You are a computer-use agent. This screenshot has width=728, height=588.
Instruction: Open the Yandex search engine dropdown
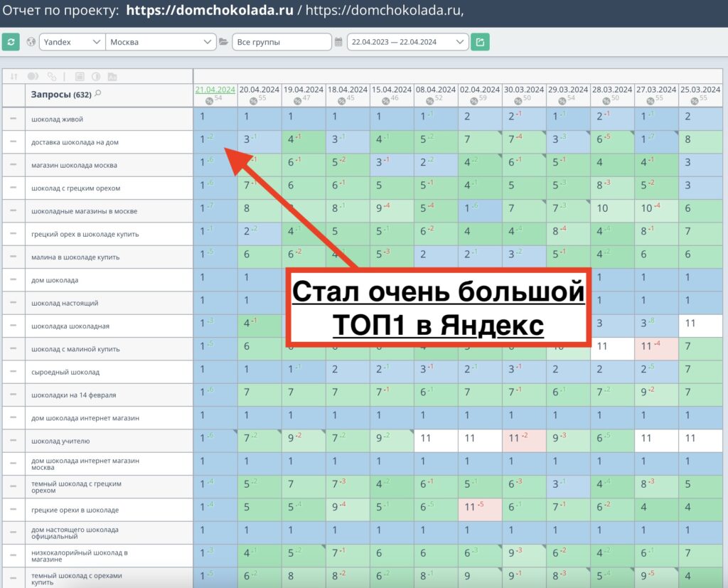coord(72,42)
